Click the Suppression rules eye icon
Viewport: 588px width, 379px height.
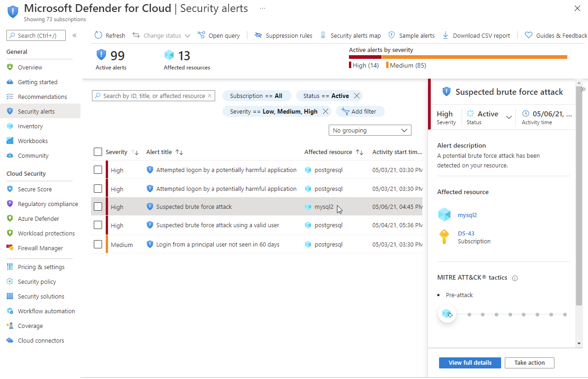coord(258,35)
